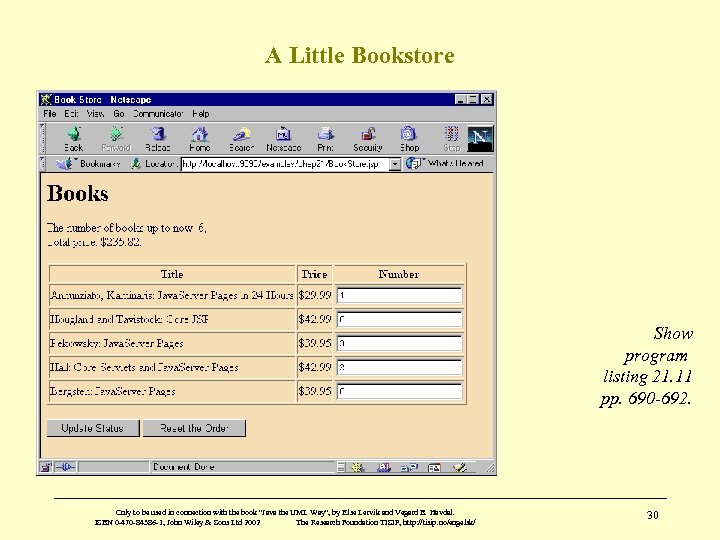Click the Number column header

tap(399, 274)
